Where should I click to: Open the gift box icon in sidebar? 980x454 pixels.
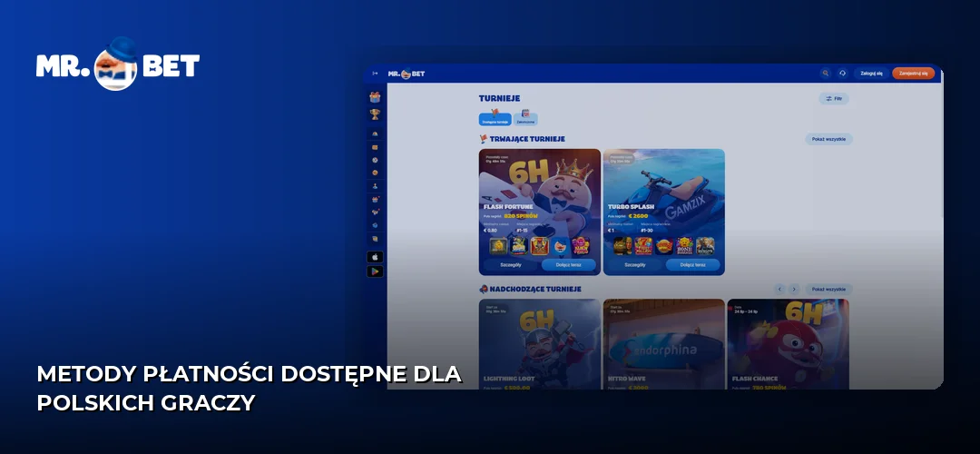375,97
